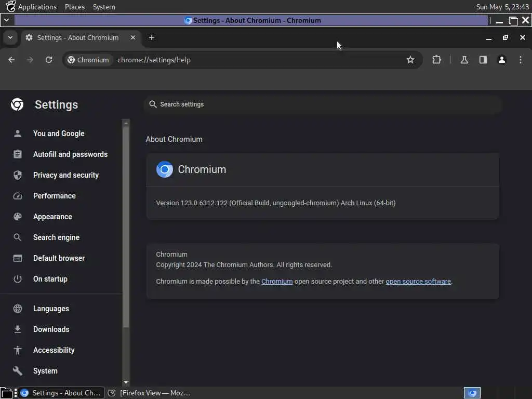Open Appearance settings
This screenshot has height=399, width=532.
52,217
